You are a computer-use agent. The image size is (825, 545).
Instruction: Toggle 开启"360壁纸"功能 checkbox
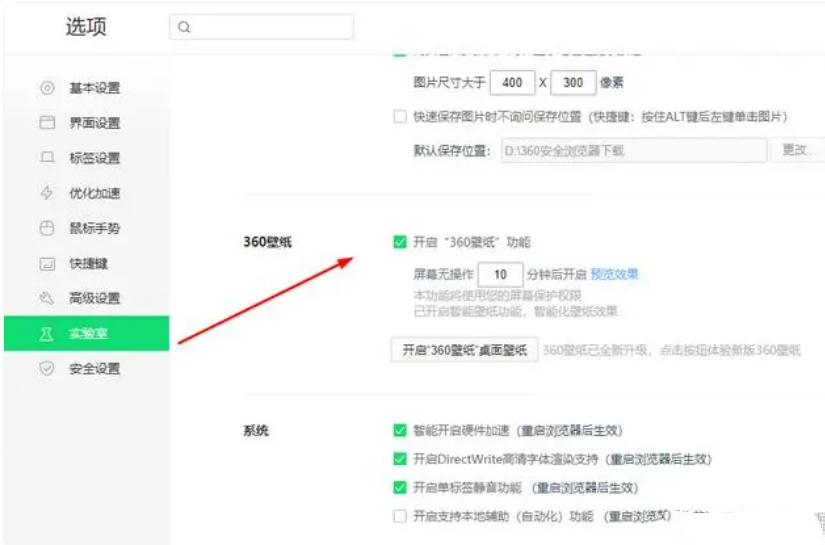tap(400, 242)
